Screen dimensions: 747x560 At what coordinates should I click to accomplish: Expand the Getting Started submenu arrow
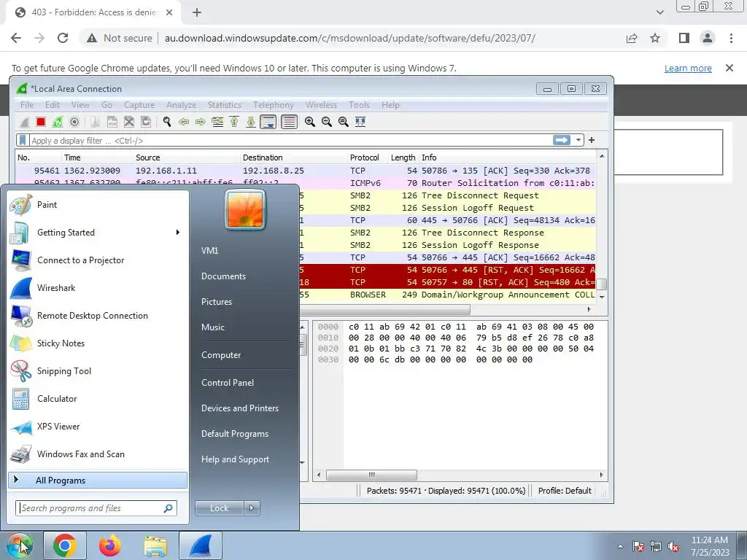[178, 233]
